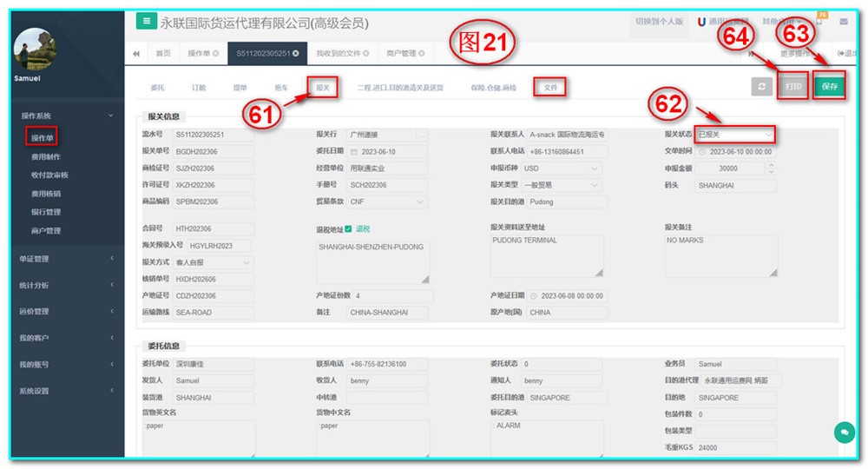Open the green chat bubble support icon

tap(845, 432)
